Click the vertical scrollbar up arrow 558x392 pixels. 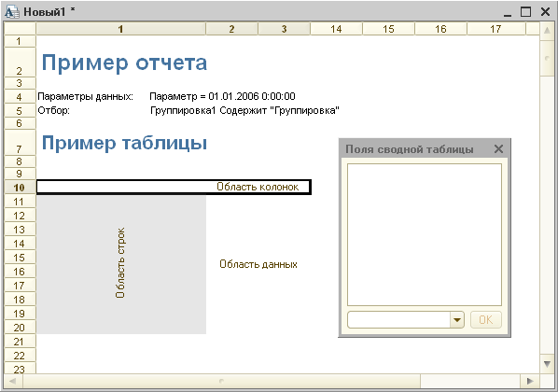click(x=547, y=31)
